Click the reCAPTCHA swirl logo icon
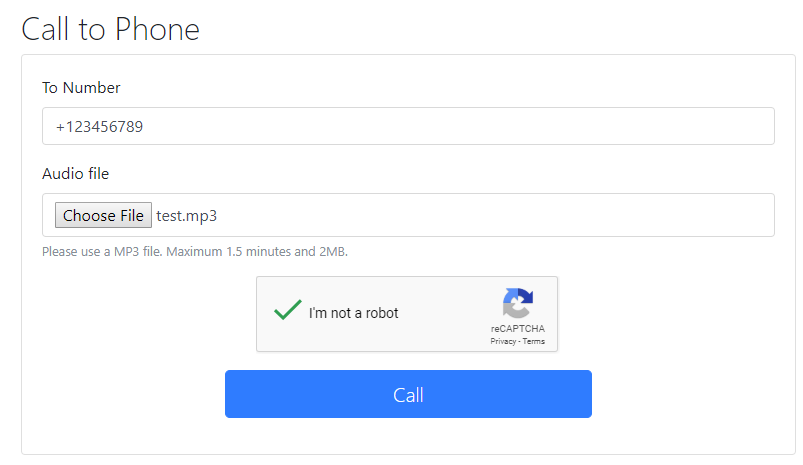This screenshot has width=803, height=465. point(518,303)
